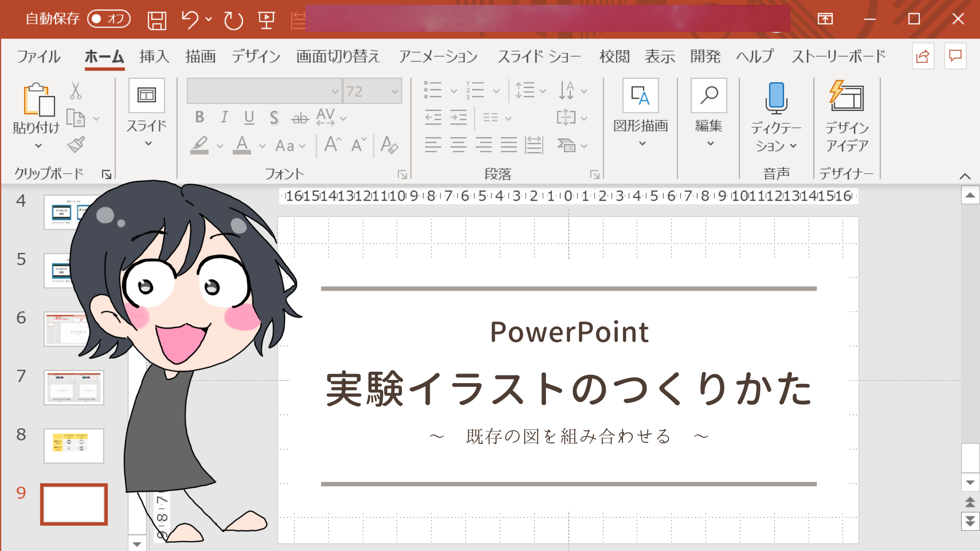Undo the last action
The width and height of the screenshot is (980, 551).
(x=190, y=20)
